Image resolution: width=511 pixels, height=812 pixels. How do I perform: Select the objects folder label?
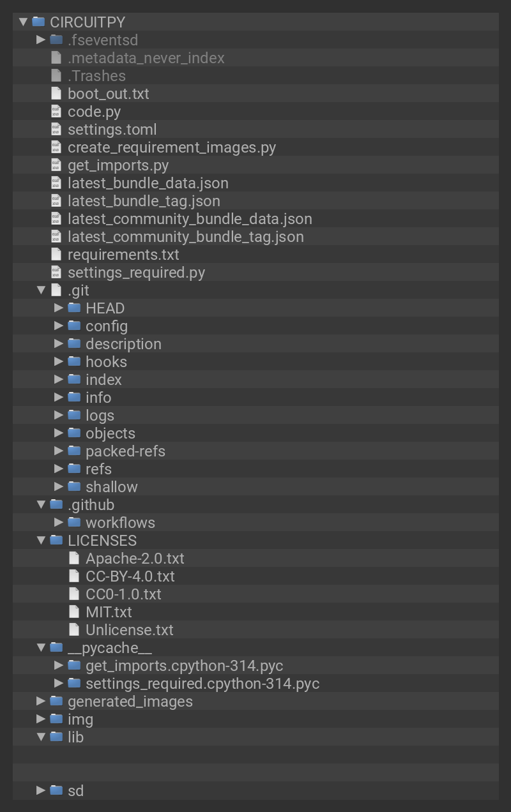point(111,433)
